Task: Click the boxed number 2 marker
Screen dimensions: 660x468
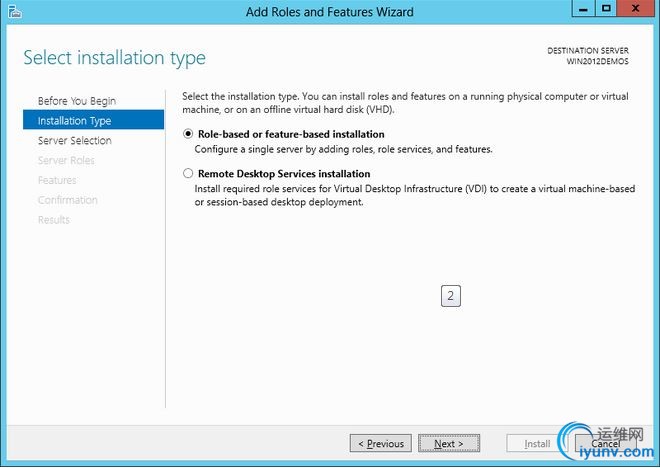Action: pyautogui.click(x=451, y=296)
